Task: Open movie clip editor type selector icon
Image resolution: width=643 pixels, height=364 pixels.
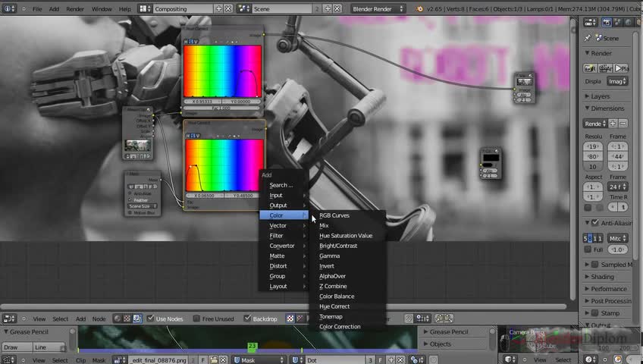Action: pyautogui.click(x=9, y=360)
